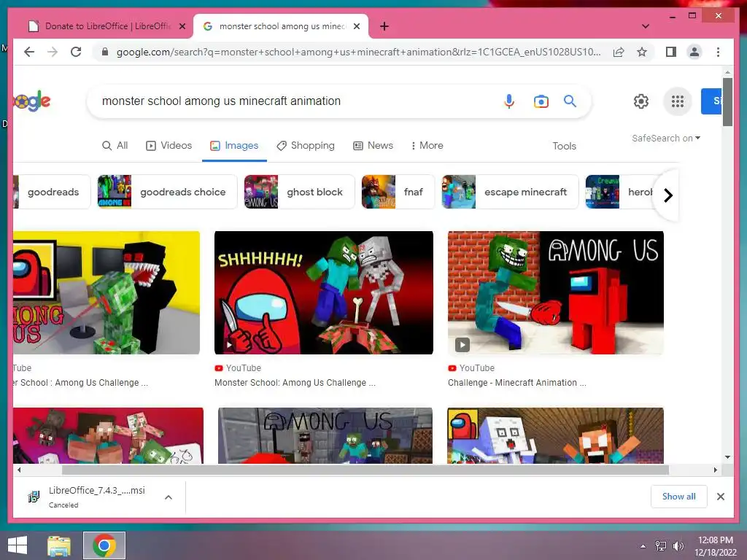747x560 pixels.
Task: Open the Windows Start menu
Action: (18, 545)
